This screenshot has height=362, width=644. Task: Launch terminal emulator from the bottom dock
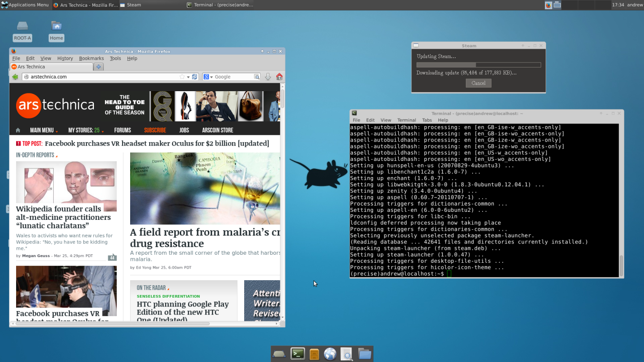pos(297,354)
